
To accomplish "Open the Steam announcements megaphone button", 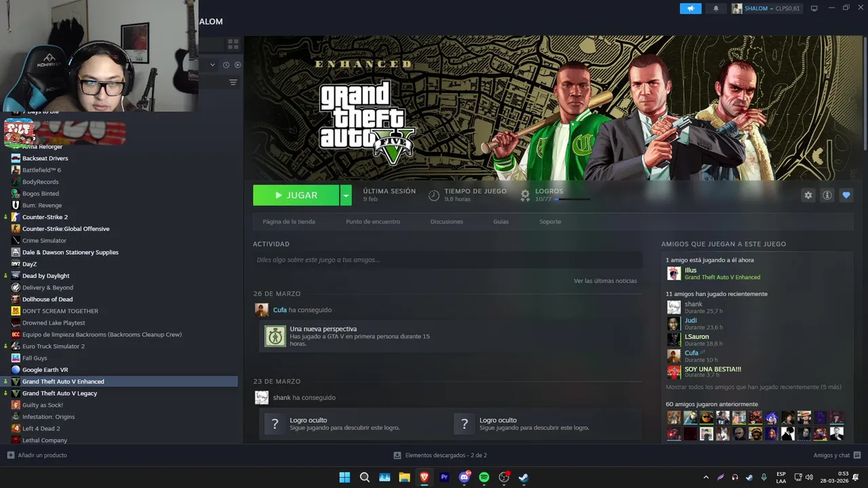I will 690,8.
